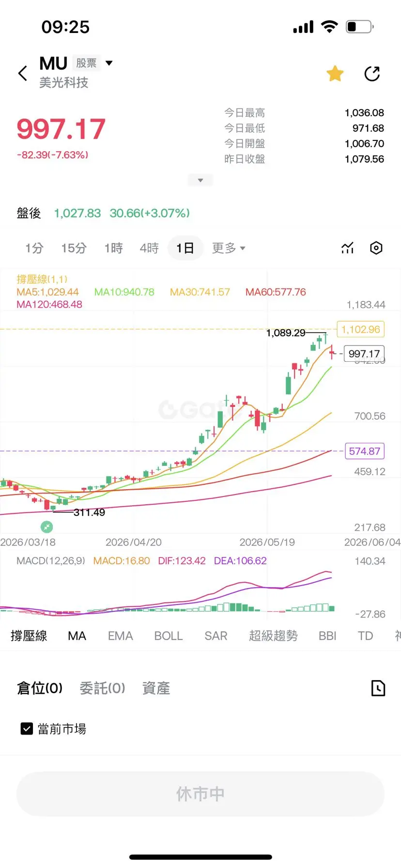Switch to BOLL indicator
This screenshot has height=868, width=401.
[x=168, y=635]
